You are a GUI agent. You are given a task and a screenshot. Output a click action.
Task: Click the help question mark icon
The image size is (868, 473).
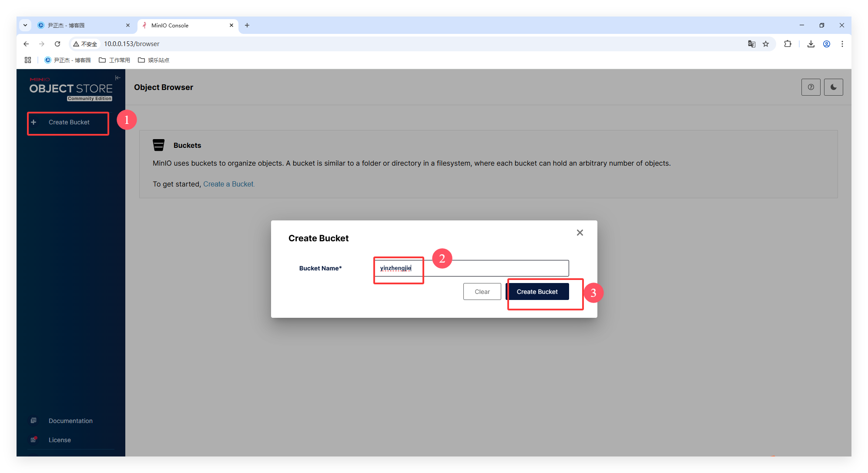click(x=811, y=87)
